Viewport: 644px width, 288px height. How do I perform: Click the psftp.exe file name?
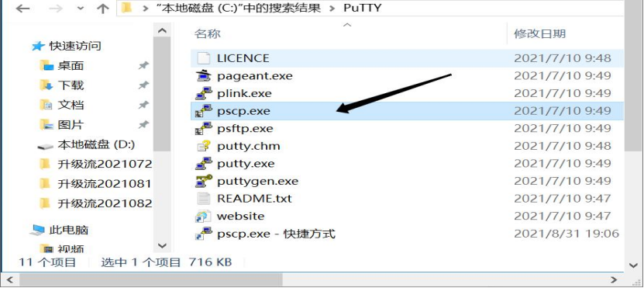point(245,129)
